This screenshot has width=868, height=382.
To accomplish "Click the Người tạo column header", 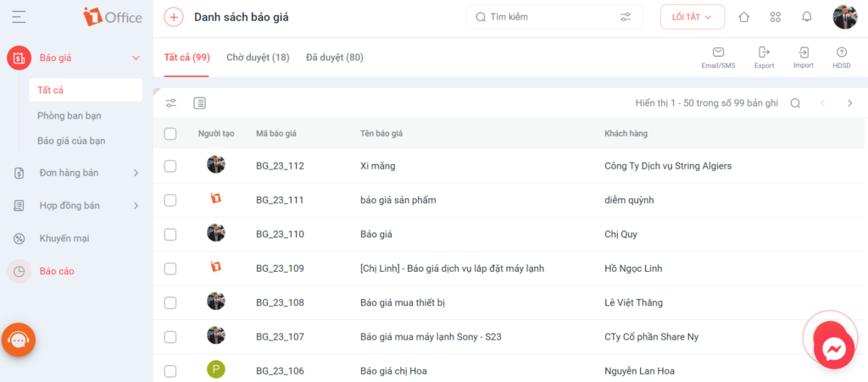I will pos(216,133).
